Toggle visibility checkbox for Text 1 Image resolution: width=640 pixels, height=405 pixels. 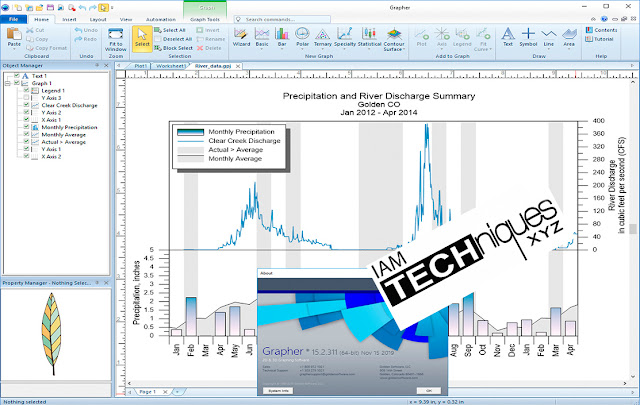coord(17,76)
